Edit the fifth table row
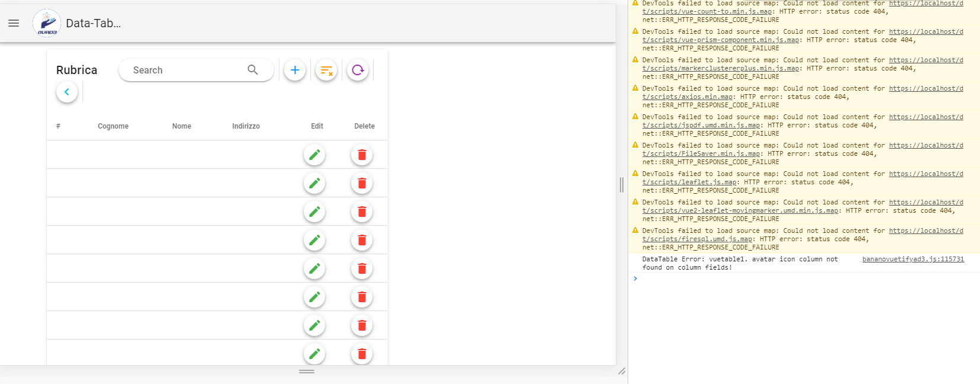This screenshot has width=980, height=384. pos(314,268)
